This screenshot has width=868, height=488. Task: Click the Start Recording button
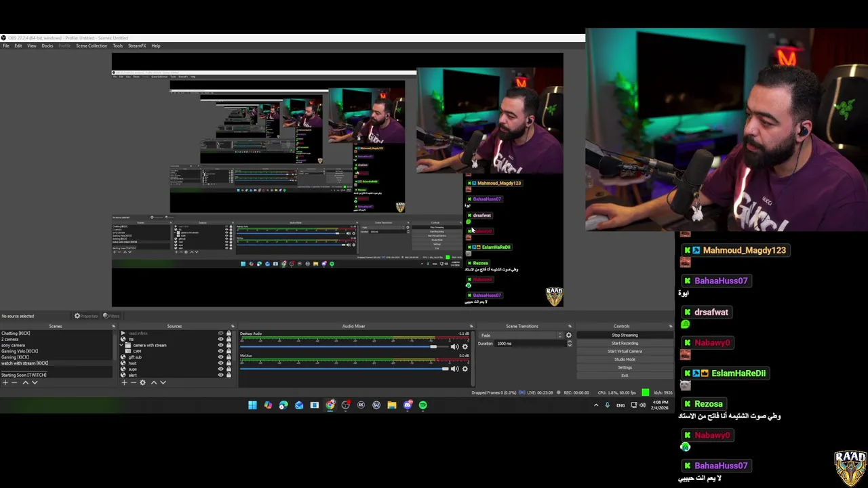tap(625, 343)
